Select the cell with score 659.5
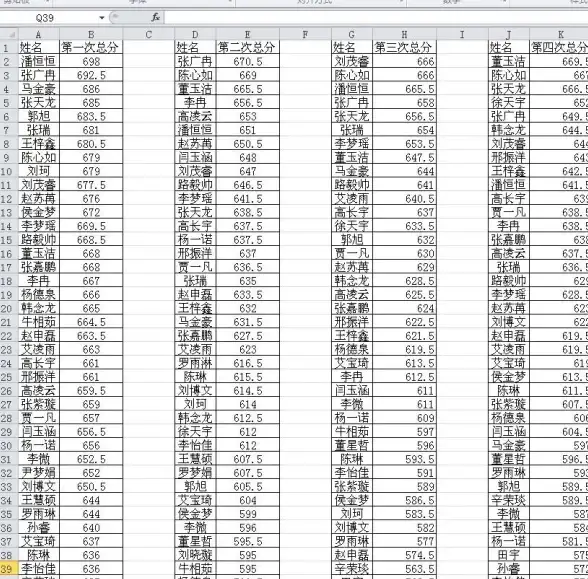 click(91, 390)
